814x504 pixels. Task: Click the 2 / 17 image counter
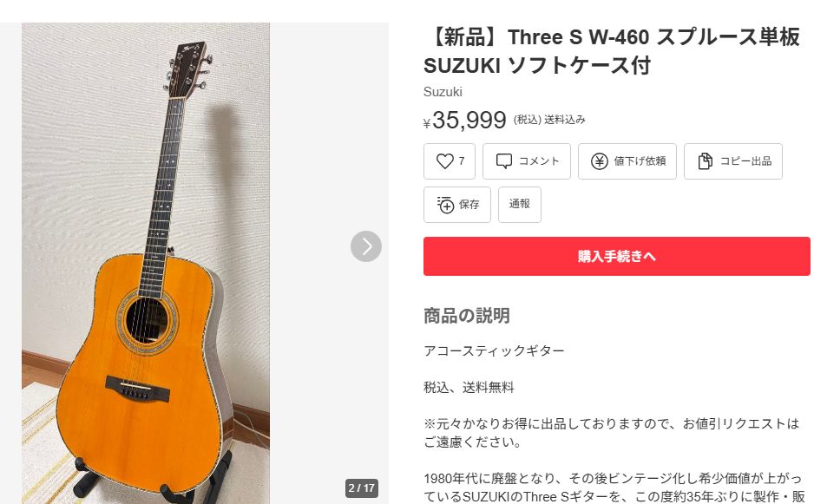[x=361, y=488]
